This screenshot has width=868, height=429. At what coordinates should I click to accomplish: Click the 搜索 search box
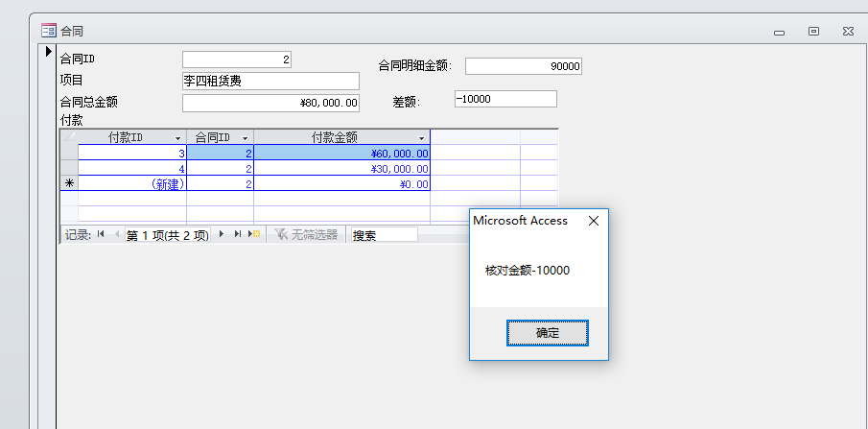point(385,234)
